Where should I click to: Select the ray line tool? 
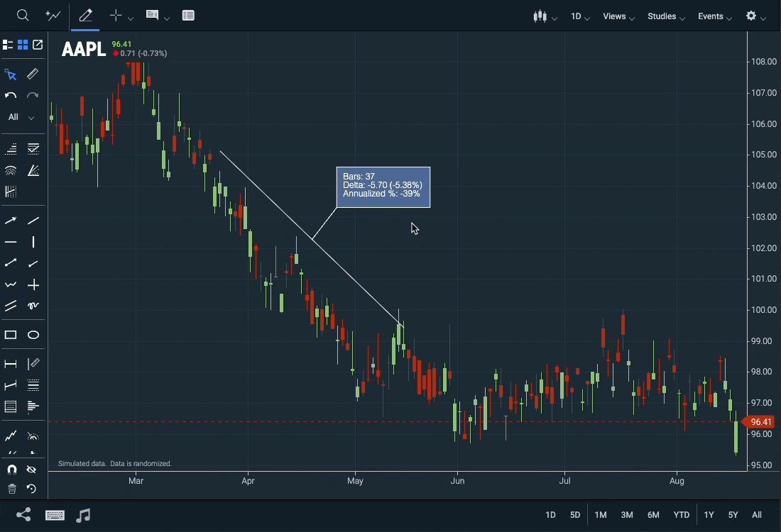[x=33, y=263]
